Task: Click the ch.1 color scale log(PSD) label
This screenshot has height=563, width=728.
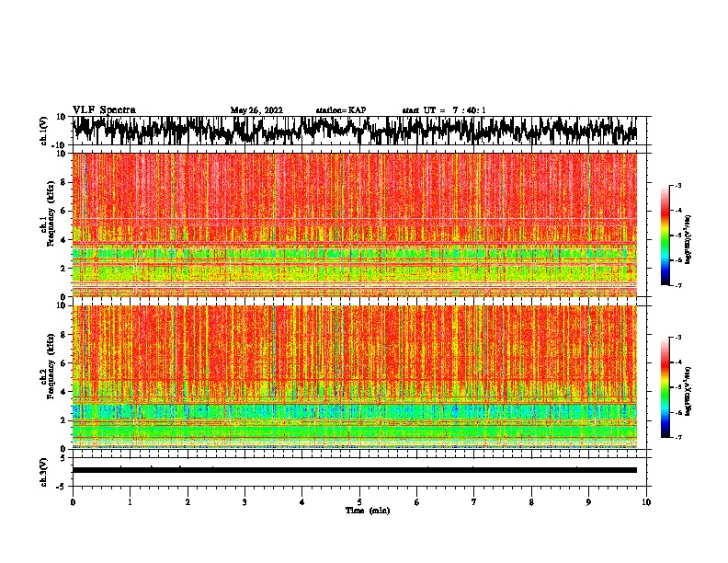Action: pos(688,239)
